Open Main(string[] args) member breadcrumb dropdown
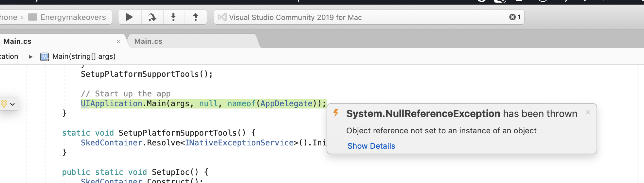 [84, 57]
